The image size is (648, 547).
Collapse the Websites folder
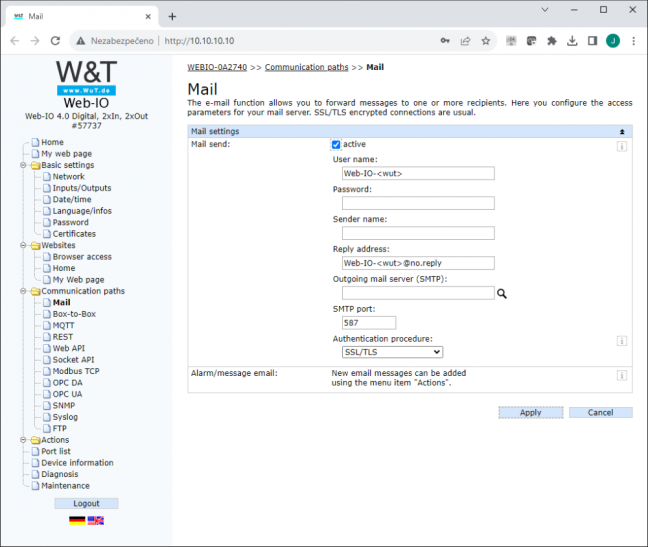24,245
